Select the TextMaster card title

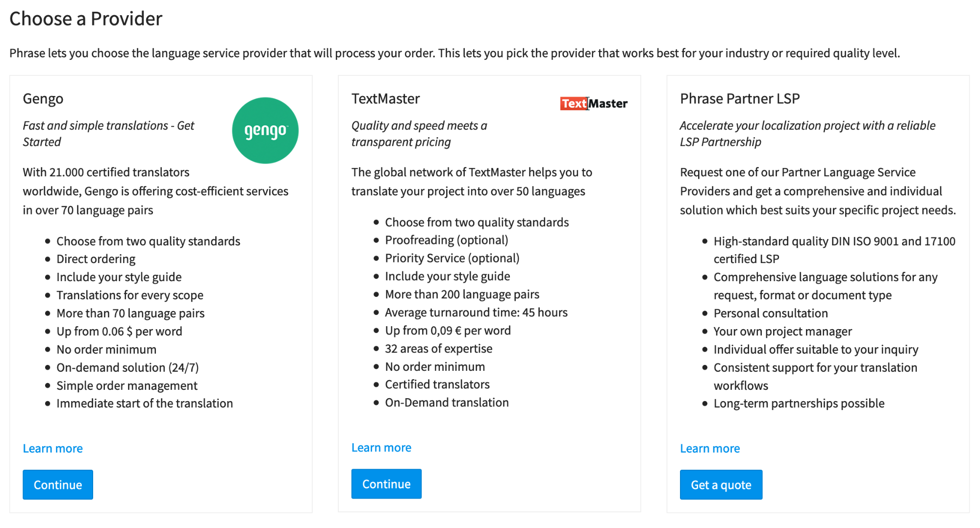point(385,98)
